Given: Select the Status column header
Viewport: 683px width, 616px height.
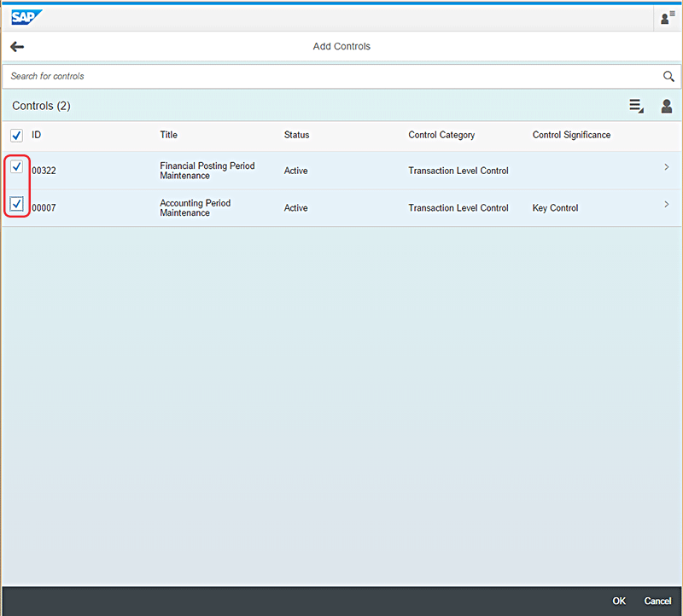Looking at the screenshot, I should click(296, 136).
